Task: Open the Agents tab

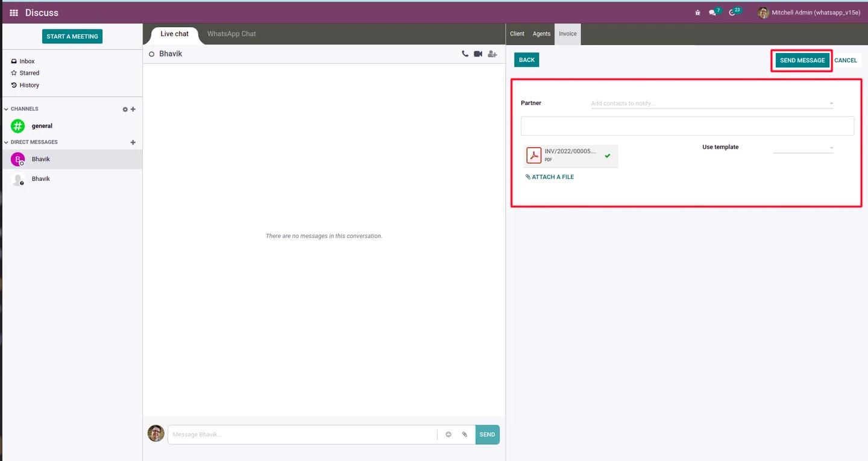Action: point(541,34)
